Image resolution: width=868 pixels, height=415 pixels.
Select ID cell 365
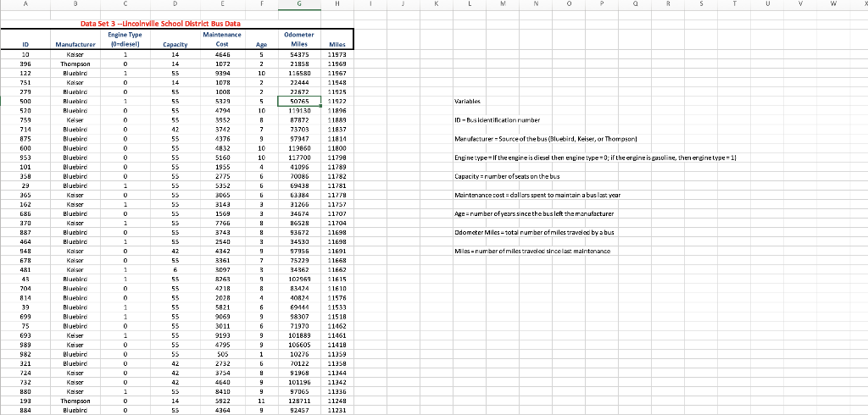coord(25,195)
